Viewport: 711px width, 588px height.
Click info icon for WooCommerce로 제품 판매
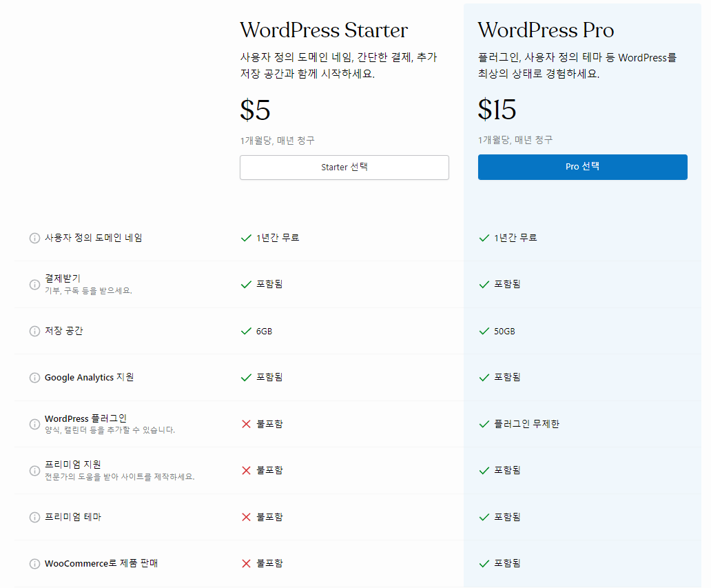coord(34,563)
